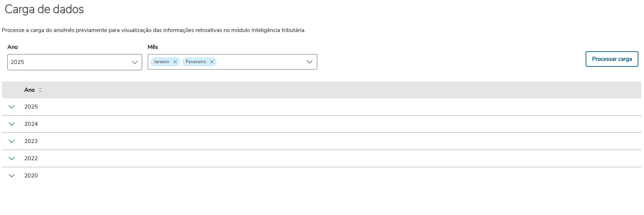Select the Janeiro chip label
The width and height of the screenshot is (644, 215).
(161, 62)
